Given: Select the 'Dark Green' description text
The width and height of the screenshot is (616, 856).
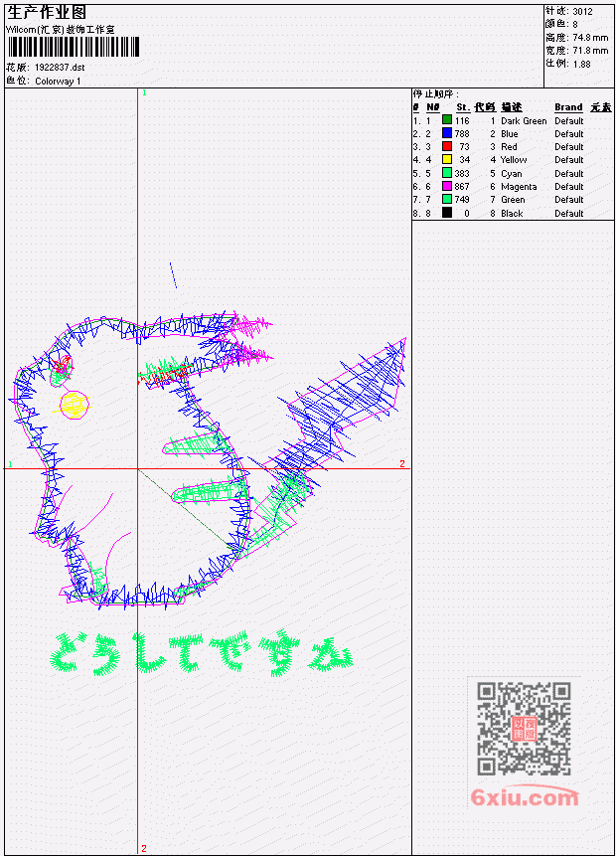Looking at the screenshot, I should (524, 121).
